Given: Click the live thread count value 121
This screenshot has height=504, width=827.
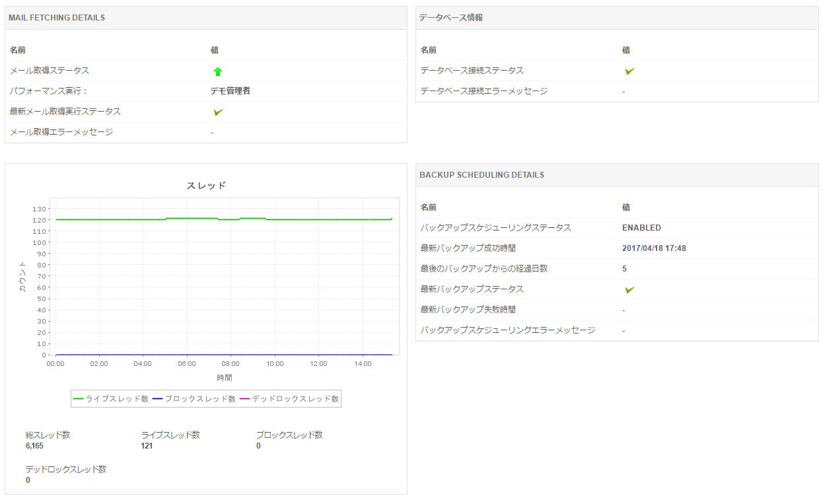Looking at the screenshot, I should coord(147,446).
